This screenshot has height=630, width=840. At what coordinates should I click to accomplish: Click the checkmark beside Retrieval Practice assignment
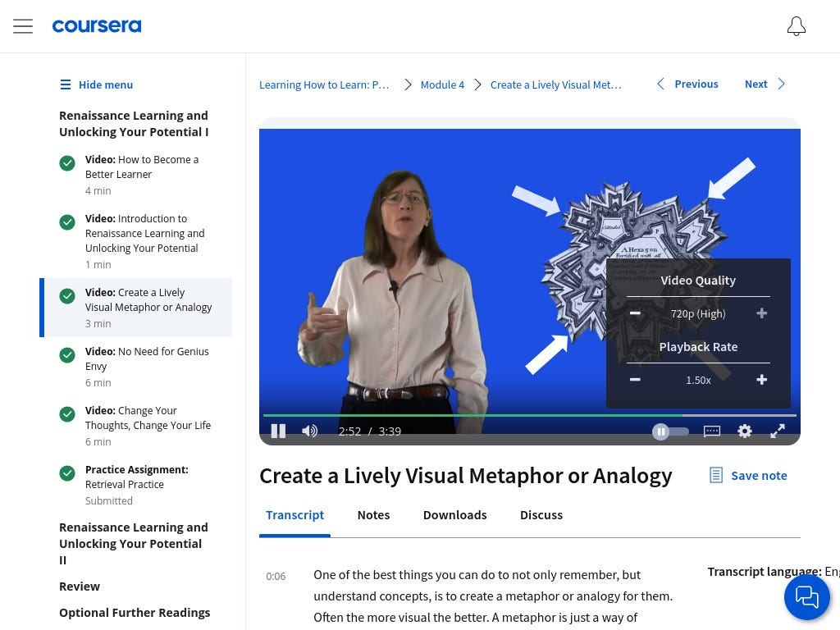pyautogui.click(x=67, y=473)
